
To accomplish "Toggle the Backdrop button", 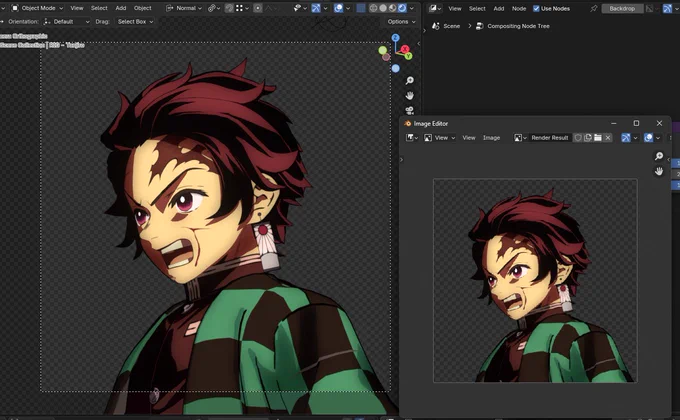I will pos(622,8).
